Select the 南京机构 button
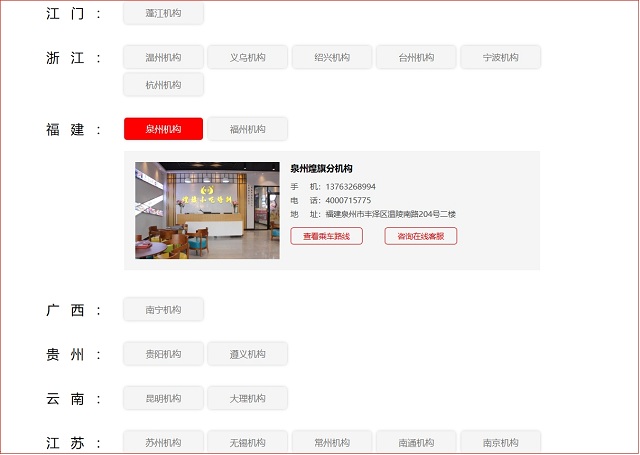The height and width of the screenshot is (455, 640). click(x=500, y=442)
